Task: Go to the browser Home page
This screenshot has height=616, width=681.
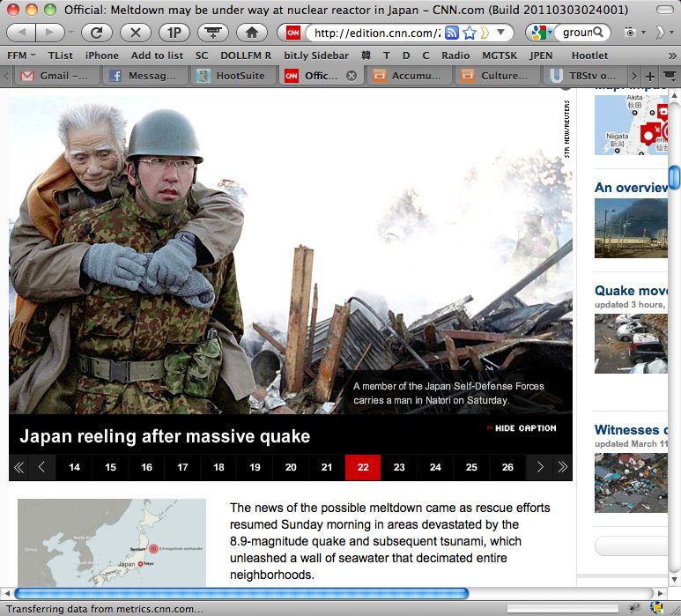Action: click(252, 33)
